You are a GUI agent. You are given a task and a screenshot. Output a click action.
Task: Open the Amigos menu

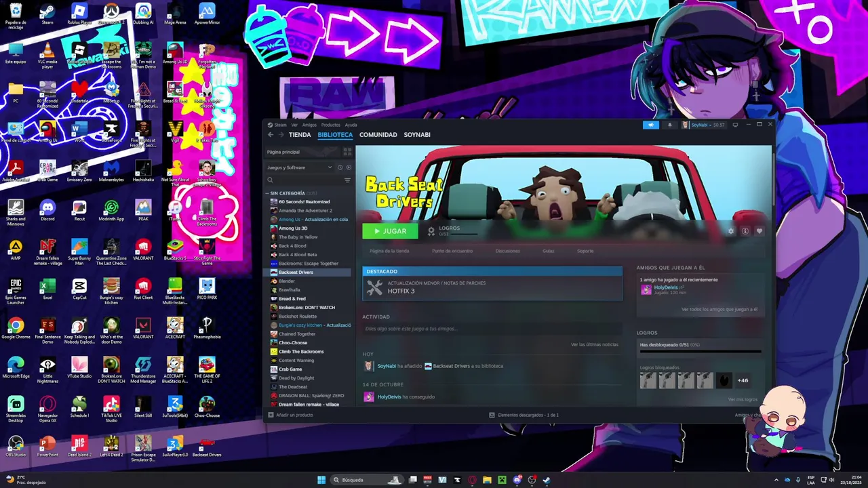[309, 125]
